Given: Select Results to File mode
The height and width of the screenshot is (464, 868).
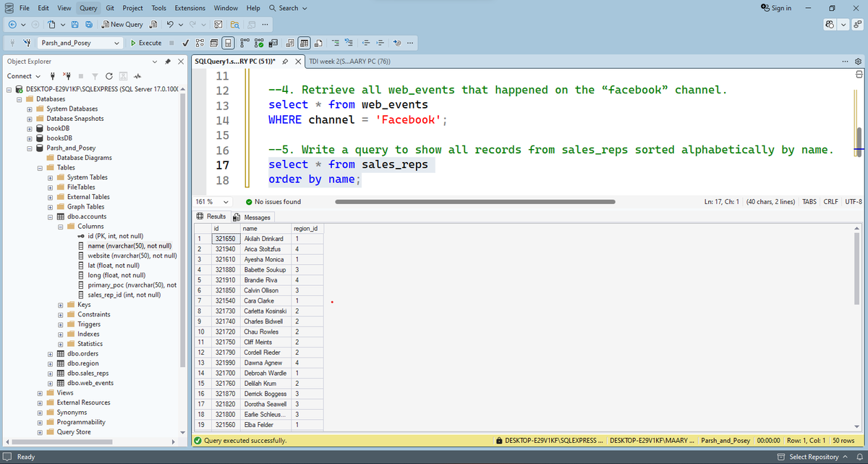Looking at the screenshot, I should (318, 43).
